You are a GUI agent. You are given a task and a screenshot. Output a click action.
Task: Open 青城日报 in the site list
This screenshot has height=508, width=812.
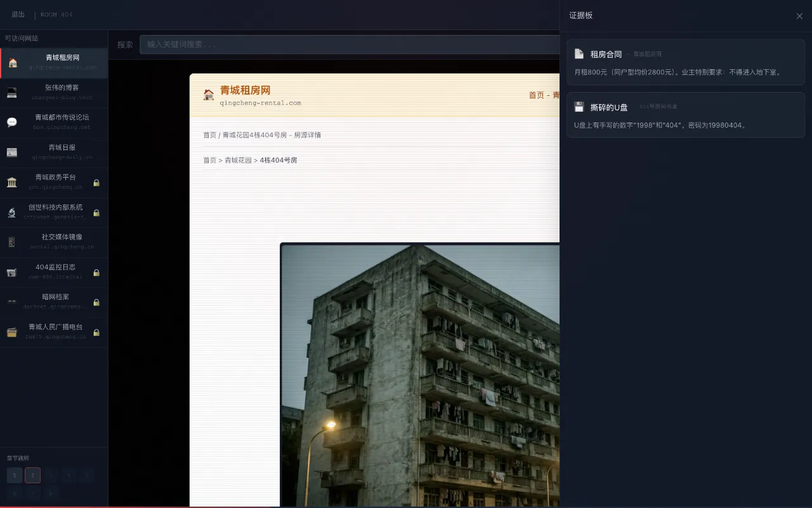point(54,152)
